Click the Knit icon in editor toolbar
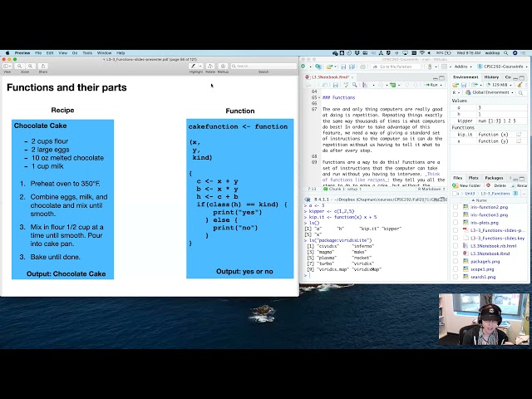 coord(365,85)
